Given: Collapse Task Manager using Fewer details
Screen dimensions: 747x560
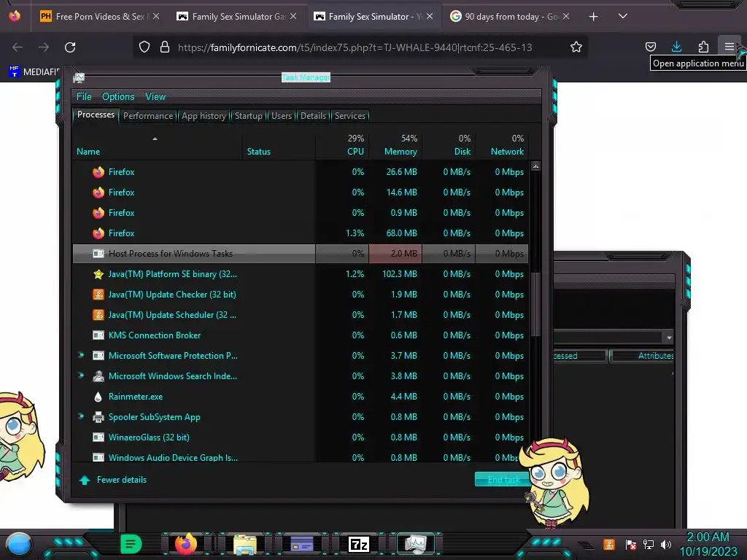Looking at the screenshot, I should [113, 480].
